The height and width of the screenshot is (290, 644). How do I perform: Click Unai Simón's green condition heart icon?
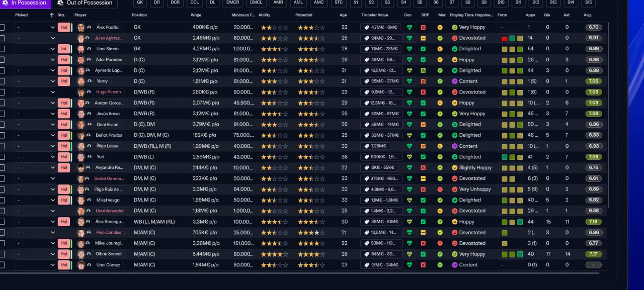click(x=409, y=49)
